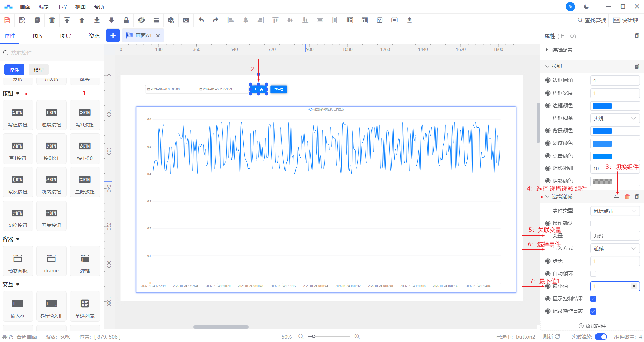Click the red delete icon for 递增递减
The image size is (644, 342).
[x=627, y=197]
